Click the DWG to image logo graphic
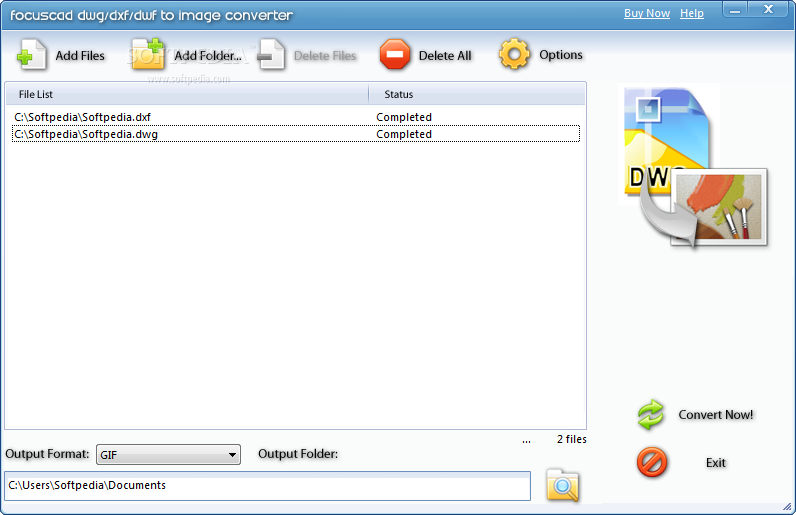Viewport: 796px width, 515px height. 695,168
